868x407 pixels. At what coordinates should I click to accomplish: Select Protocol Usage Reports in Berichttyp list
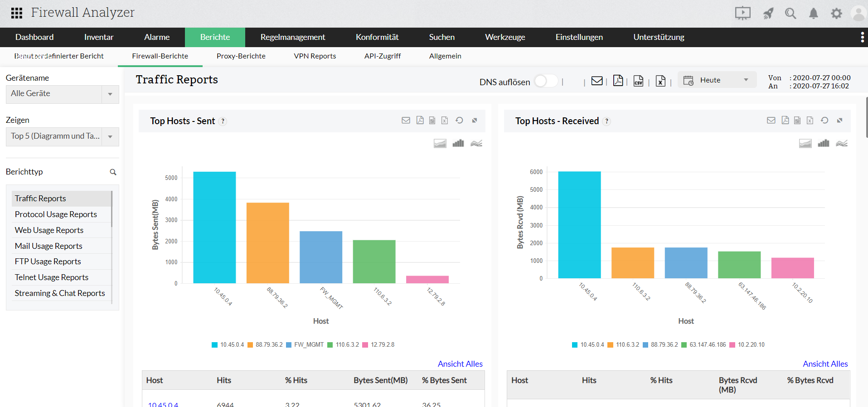(56, 214)
